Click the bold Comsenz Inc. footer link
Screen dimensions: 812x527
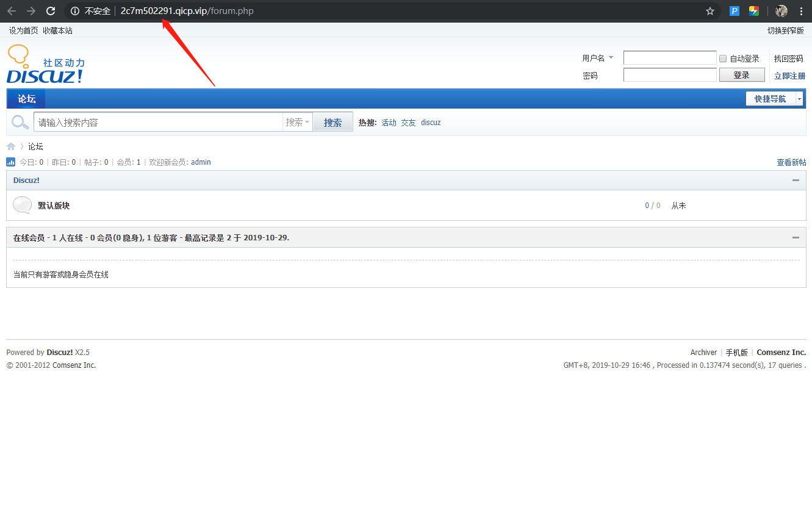[x=781, y=353]
